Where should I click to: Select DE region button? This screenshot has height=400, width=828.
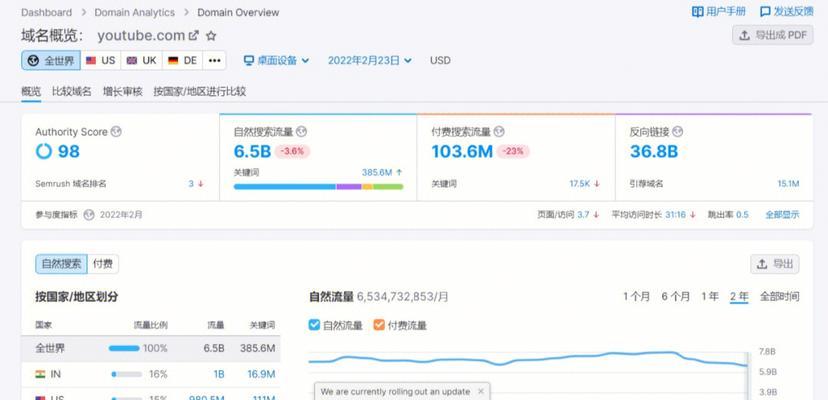183,61
